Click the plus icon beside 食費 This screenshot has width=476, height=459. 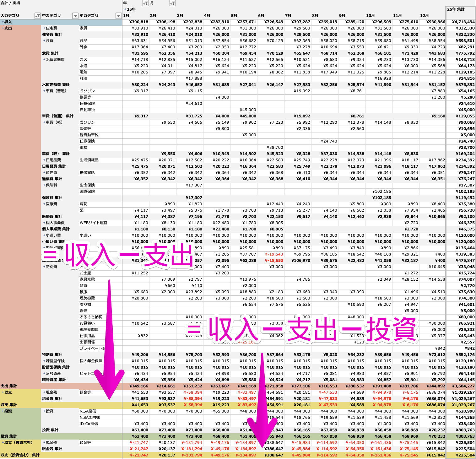coord(44,41)
